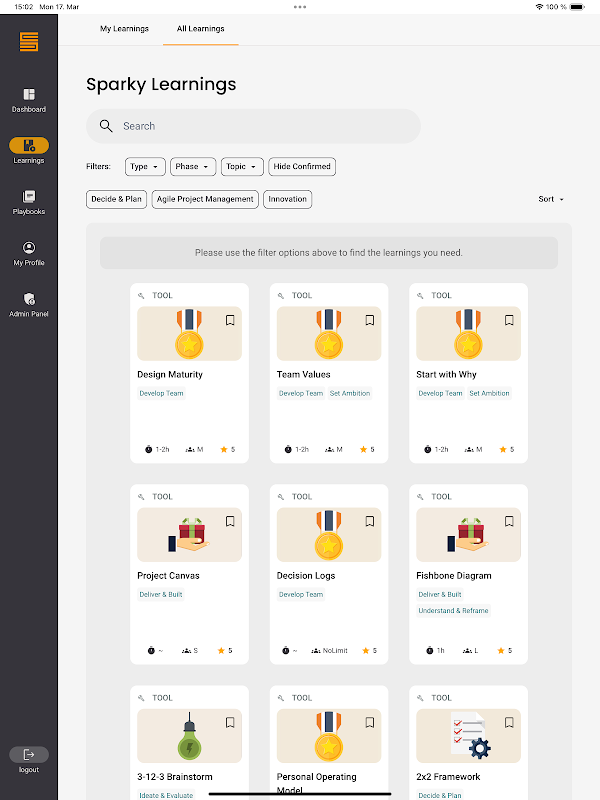Viewport: 600px width, 800px height.
Task: Open the Playbooks sidebar icon
Action: coord(29,196)
